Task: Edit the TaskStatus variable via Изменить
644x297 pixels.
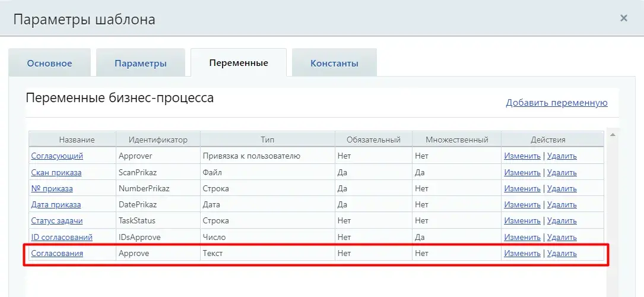Action: coord(522,221)
